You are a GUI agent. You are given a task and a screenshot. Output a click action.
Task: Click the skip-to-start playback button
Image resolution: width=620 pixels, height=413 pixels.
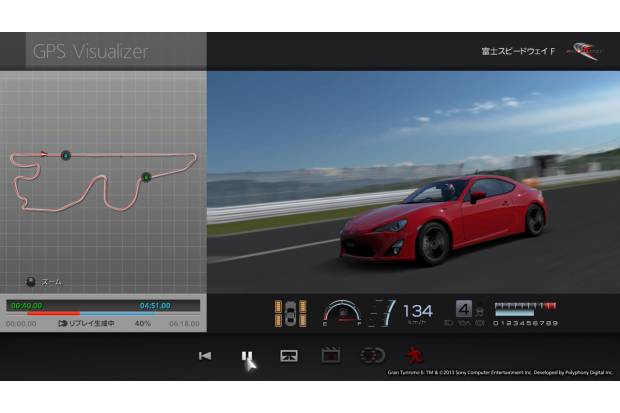(x=205, y=356)
